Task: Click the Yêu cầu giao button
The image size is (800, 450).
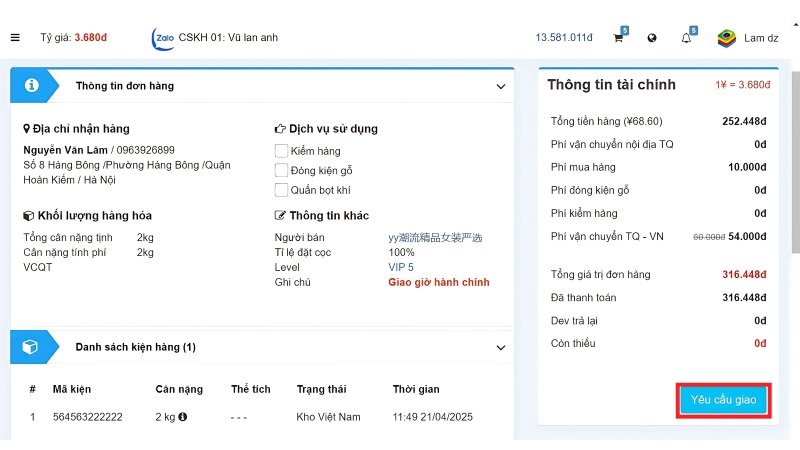Action: [x=723, y=400]
